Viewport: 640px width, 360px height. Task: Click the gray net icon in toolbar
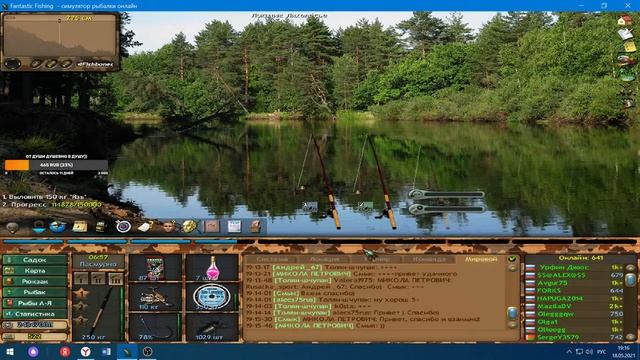click(12, 227)
